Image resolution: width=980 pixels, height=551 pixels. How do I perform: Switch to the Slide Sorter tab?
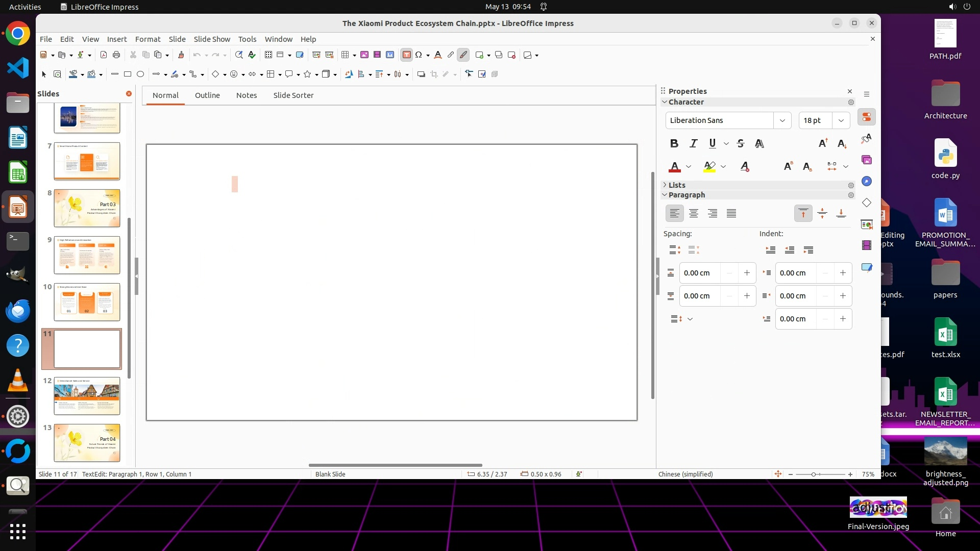pos(293,95)
